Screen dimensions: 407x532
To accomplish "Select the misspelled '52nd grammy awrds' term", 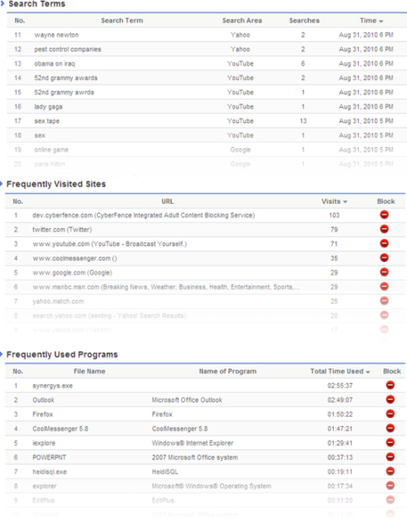I will pos(64,92).
